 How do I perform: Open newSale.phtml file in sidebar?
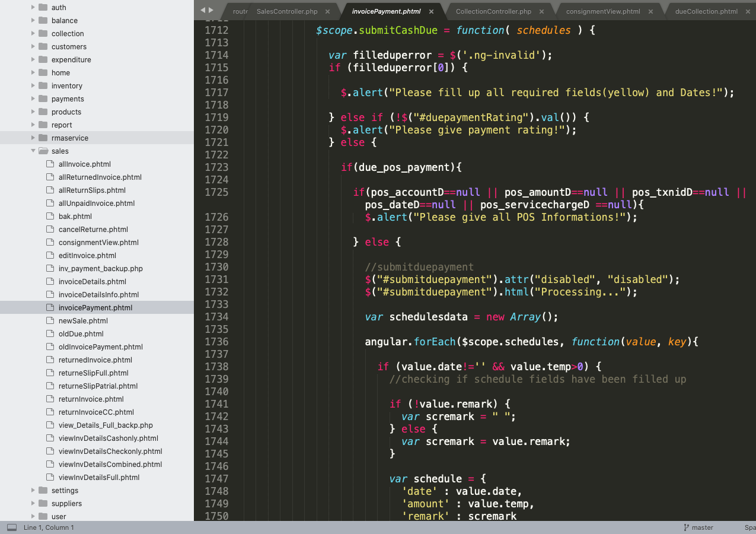tap(83, 321)
